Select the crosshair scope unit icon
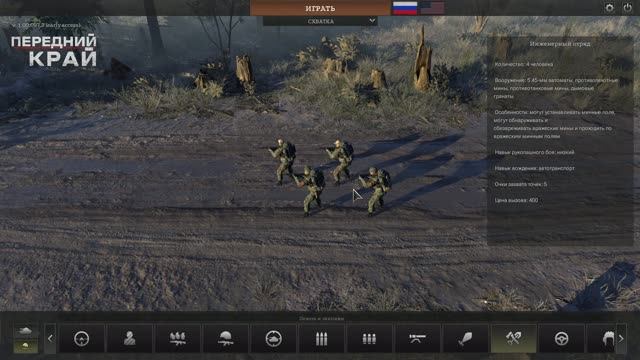Screen dimensions: 640x360 click(82, 338)
